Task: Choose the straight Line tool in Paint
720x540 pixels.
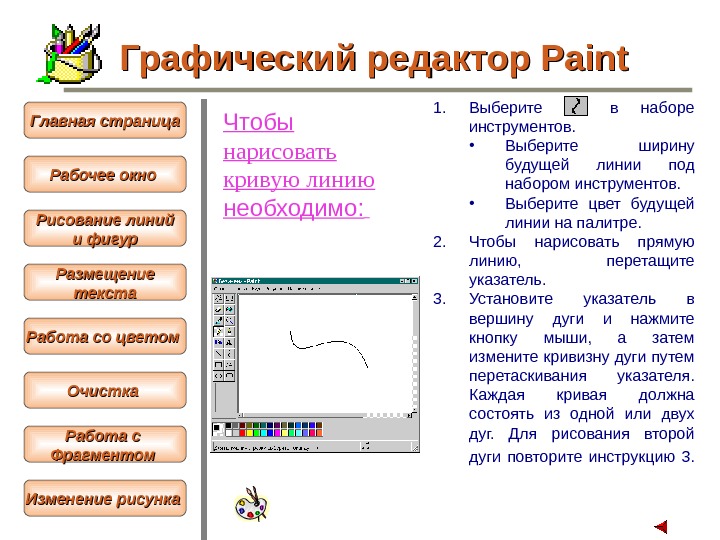Action: (x=218, y=354)
